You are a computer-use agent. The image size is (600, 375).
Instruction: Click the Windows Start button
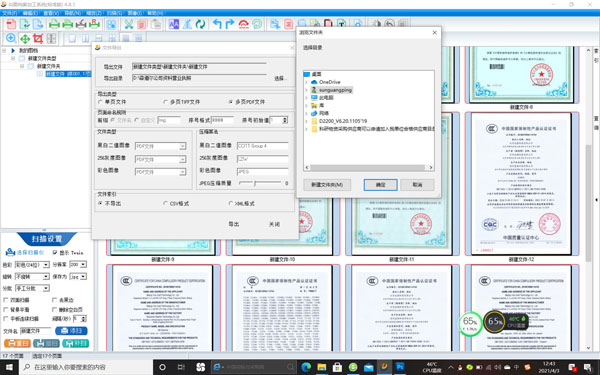coord(9,367)
